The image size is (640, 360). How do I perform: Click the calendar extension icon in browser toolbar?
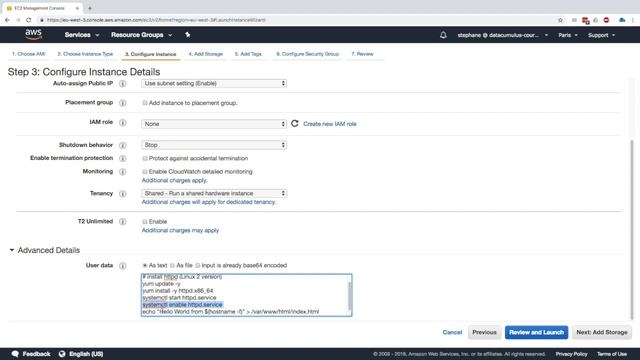(585, 20)
